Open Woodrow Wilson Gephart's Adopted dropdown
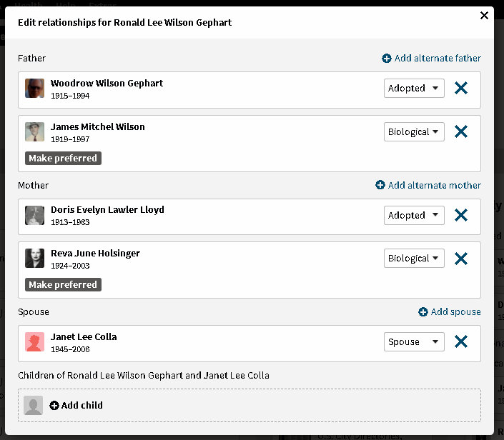 click(x=414, y=89)
